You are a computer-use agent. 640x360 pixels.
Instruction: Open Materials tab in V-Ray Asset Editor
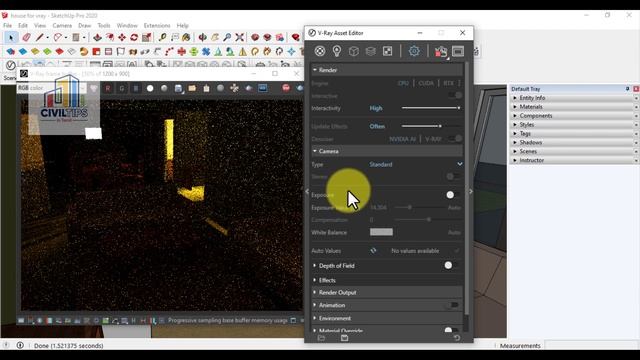pos(320,51)
